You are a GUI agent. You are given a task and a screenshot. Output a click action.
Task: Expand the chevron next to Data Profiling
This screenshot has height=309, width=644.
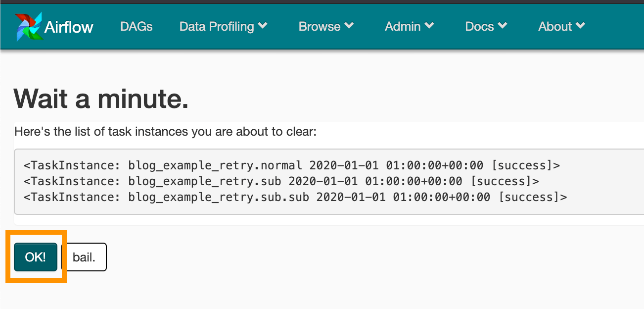click(263, 26)
